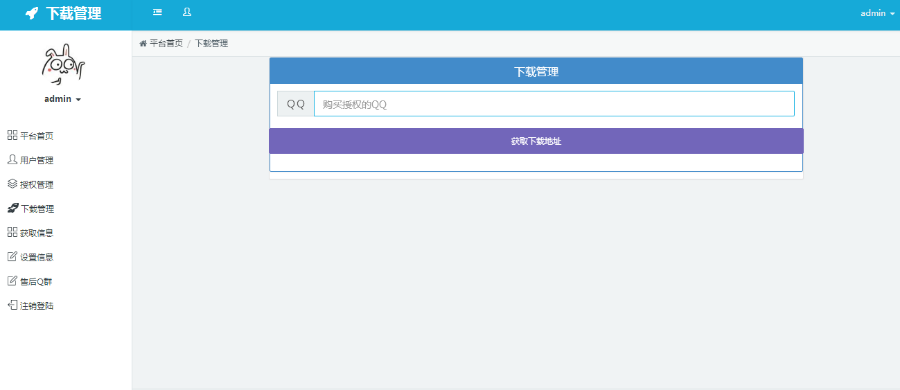Open 售后Q群 sidebar link
The height and width of the screenshot is (390, 900).
36,282
